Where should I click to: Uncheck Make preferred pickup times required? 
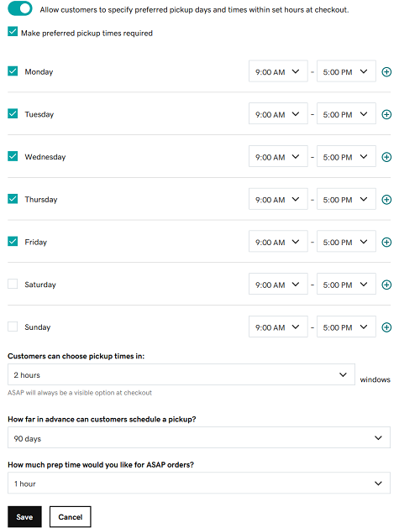coord(13,32)
